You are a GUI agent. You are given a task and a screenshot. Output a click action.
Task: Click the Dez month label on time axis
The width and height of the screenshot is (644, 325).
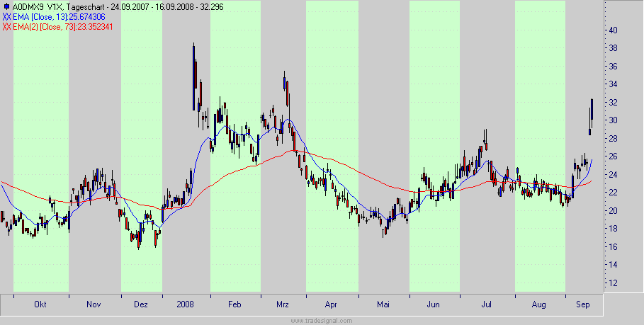[x=141, y=304]
